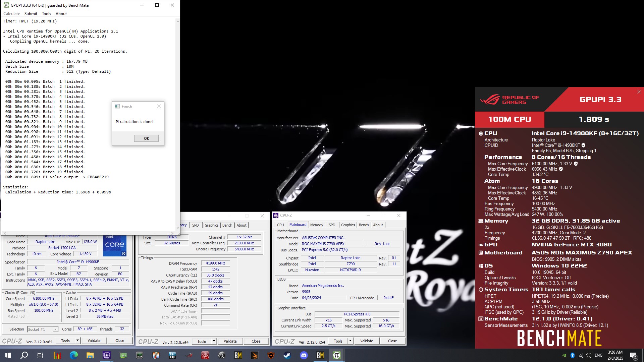This screenshot has height=362, width=644.
Task: Open the orange bar-chart taskbar icon
Action: click(x=57, y=355)
